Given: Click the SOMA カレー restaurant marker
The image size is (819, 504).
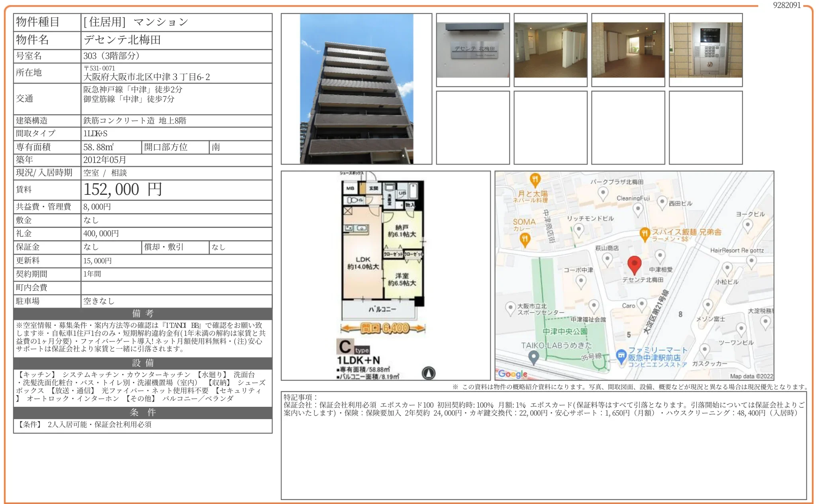Looking at the screenshot, I should click(x=525, y=239).
